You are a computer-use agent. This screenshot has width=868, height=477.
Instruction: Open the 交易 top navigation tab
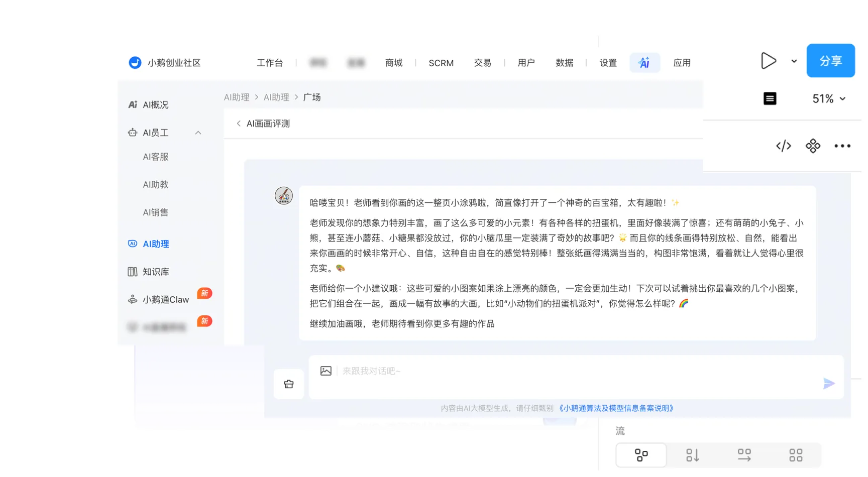[x=483, y=63]
